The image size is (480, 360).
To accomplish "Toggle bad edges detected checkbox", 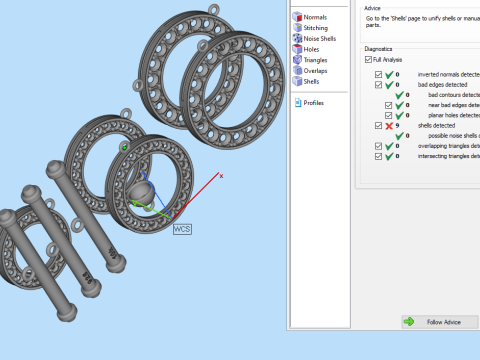I will (378, 85).
